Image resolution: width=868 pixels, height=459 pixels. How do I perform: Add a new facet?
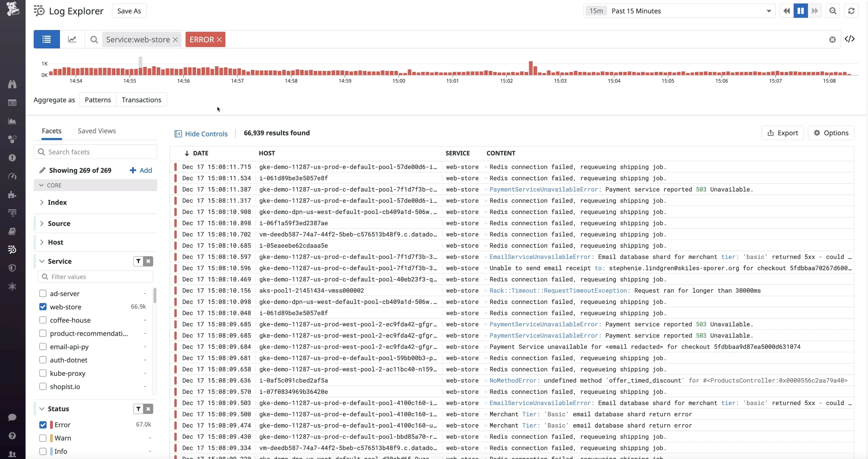coord(141,170)
